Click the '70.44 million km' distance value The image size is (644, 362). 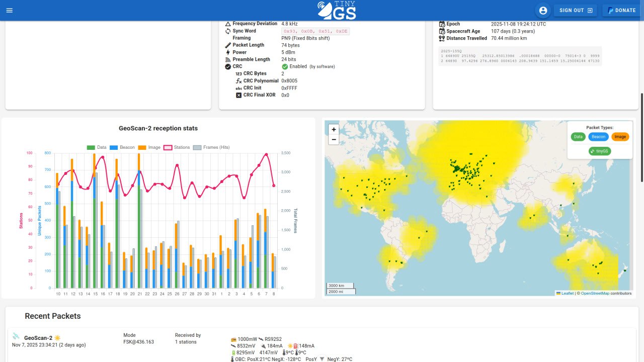coord(509,38)
